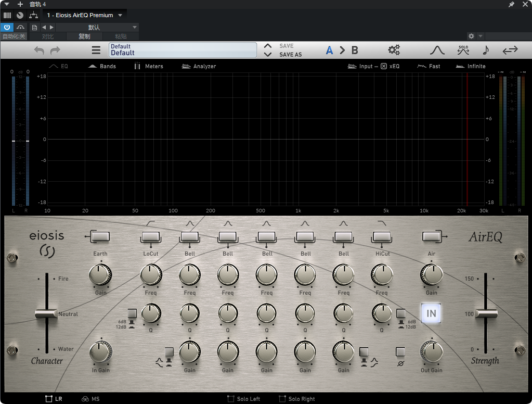Toggle HiCut 6dB/12dB slope switch

401,313
